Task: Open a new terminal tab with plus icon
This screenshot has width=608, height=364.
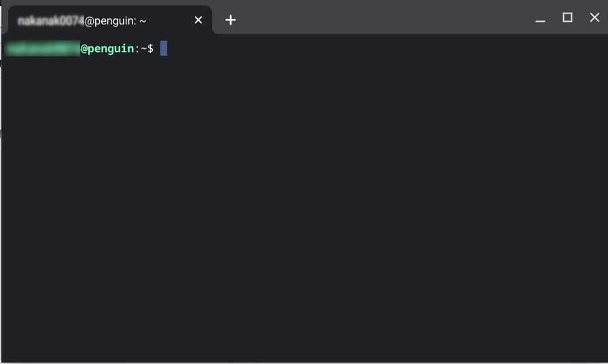Action: (x=230, y=20)
